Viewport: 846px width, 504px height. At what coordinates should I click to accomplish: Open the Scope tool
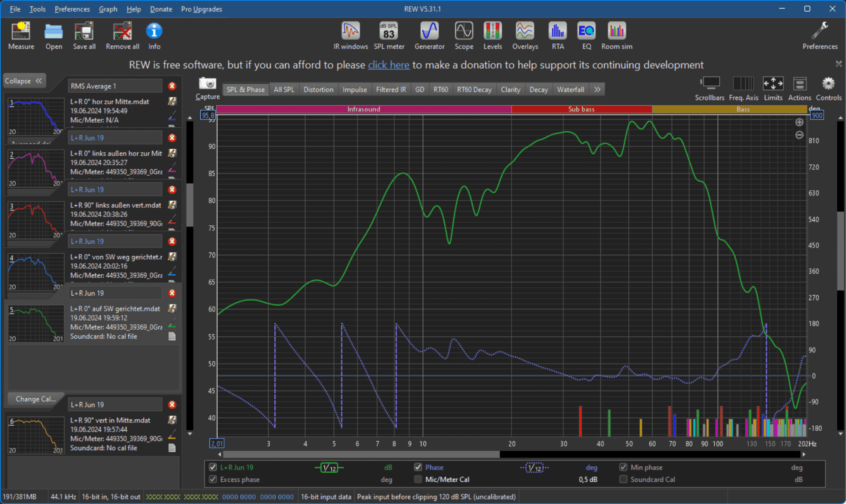point(464,36)
